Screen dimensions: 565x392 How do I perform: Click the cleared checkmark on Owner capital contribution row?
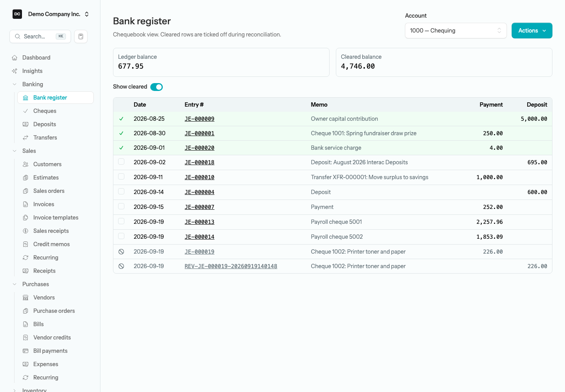tap(121, 119)
